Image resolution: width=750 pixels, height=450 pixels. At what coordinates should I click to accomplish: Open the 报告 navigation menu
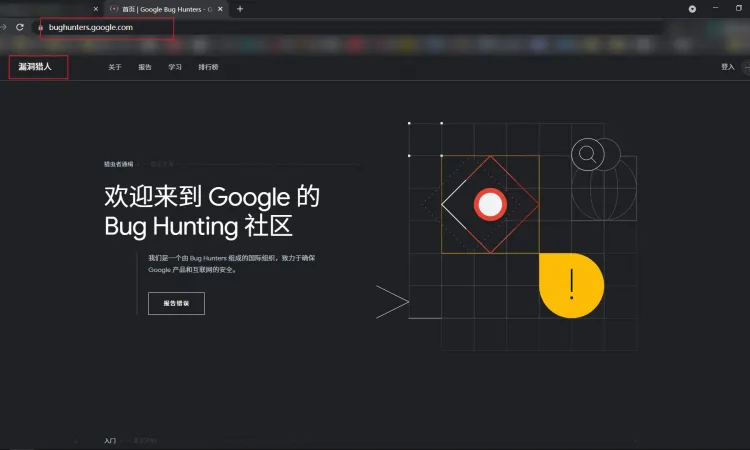145,67
